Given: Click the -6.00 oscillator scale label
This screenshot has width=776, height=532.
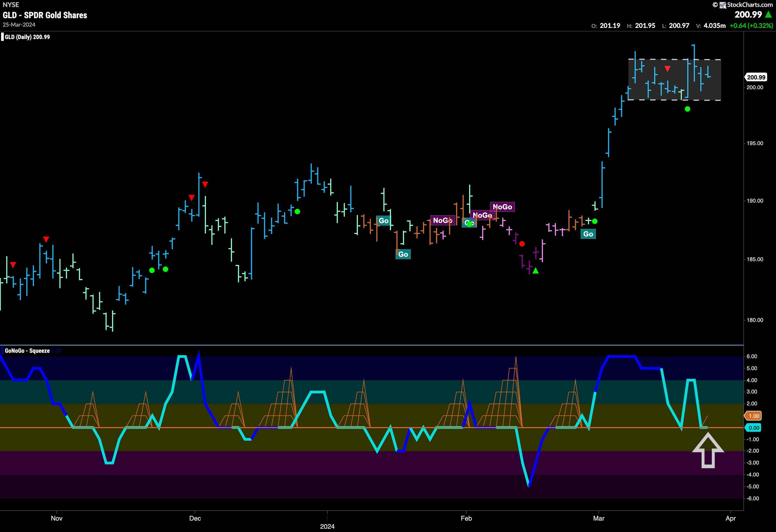Looking at the screenshot, I should point(753,498).
